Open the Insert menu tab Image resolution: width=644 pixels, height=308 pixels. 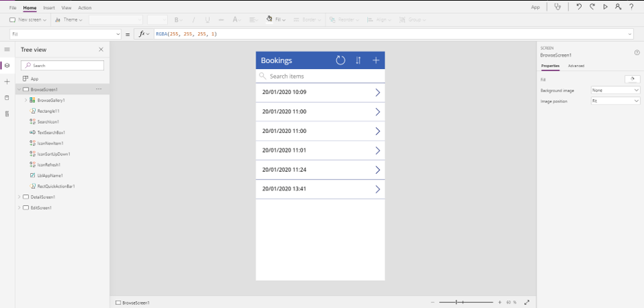(49, 8)
